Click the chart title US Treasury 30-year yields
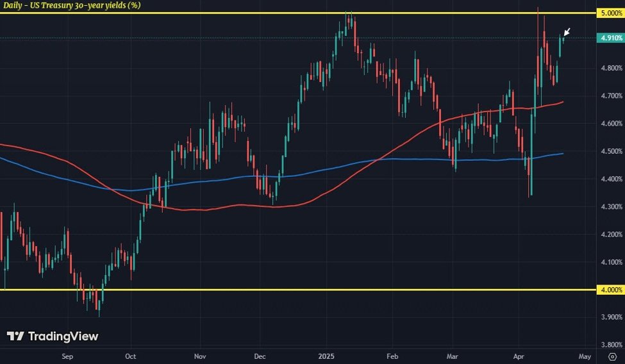 pos(71,6)
